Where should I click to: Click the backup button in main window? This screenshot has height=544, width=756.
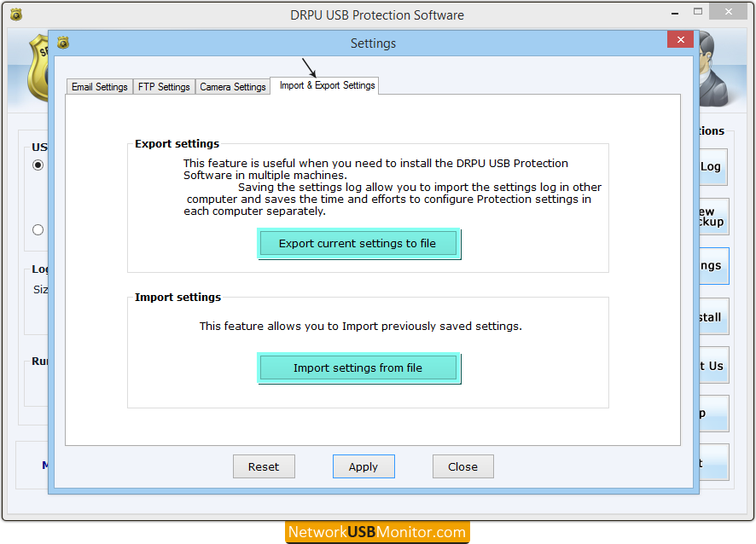point(713,217)
